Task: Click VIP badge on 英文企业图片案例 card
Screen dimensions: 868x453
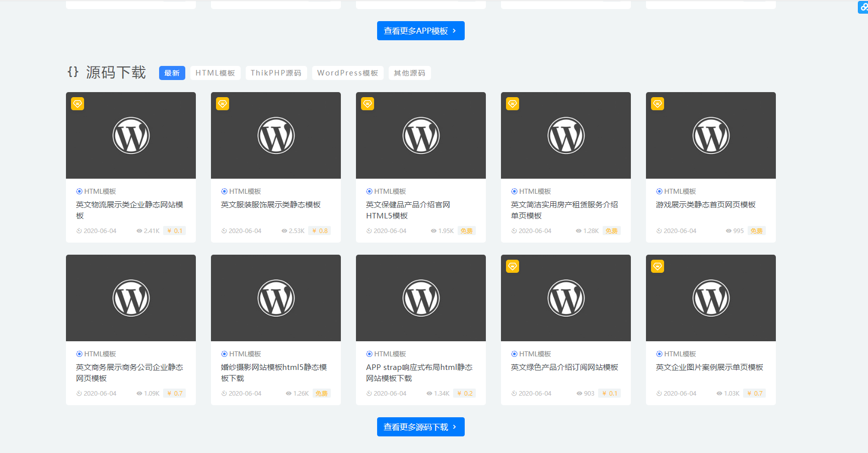Action: [x=658, y=266]
